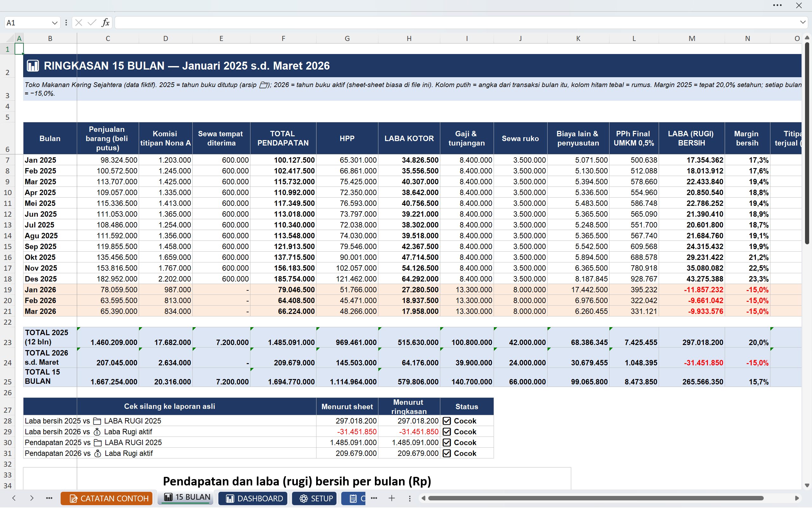Click the Name Box vertical dots handle
Screen dimensions: 812x508
(x=66, y=23)
